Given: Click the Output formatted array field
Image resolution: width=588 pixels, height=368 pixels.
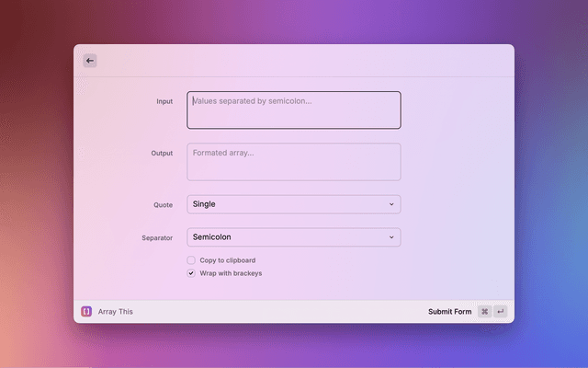Looking at the screenshot, I should 293,162.
